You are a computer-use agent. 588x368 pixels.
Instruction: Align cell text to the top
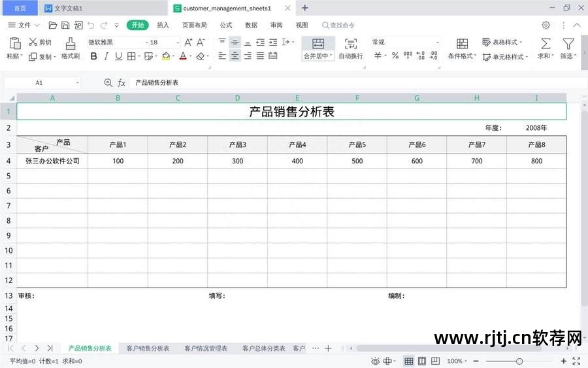(222, 42)
